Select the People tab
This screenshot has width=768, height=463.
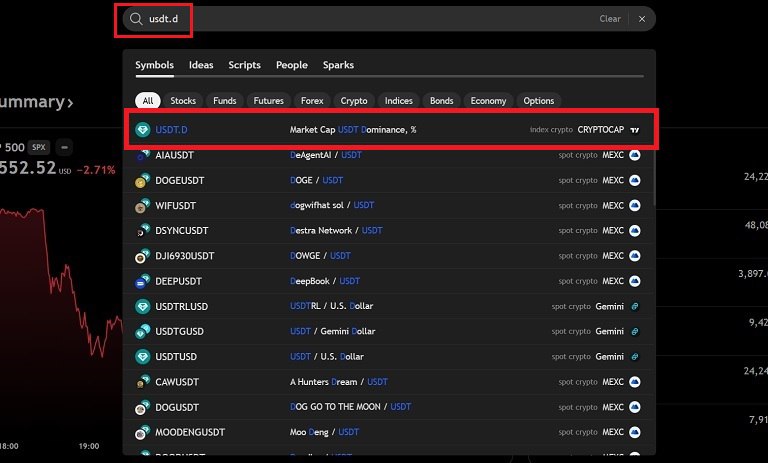292,65
